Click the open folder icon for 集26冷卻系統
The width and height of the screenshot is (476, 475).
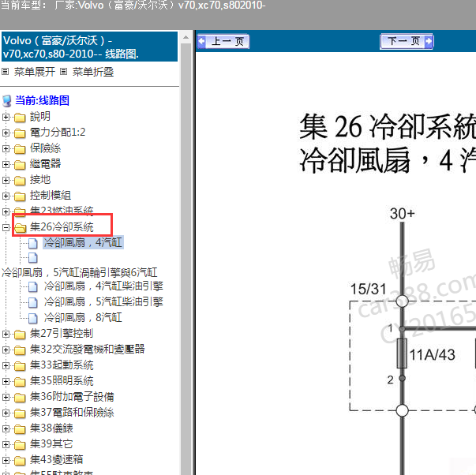[x=21, y=227]
